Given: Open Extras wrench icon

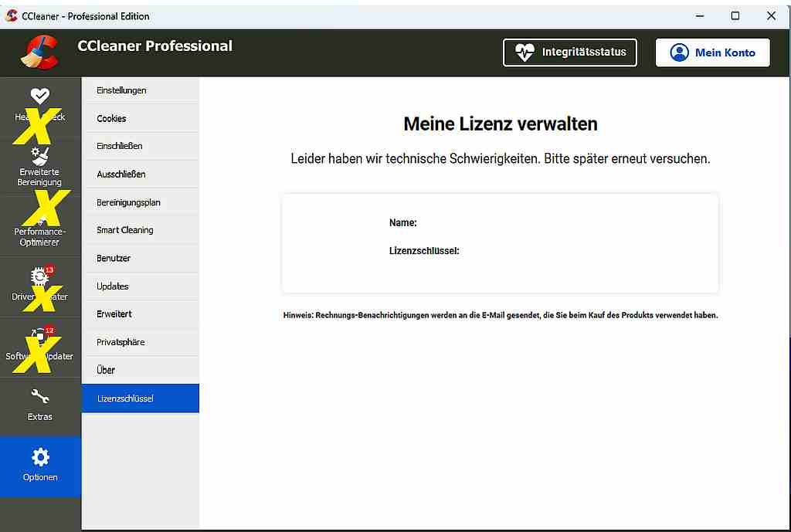Looking at the screenshot, I should 40,397.
